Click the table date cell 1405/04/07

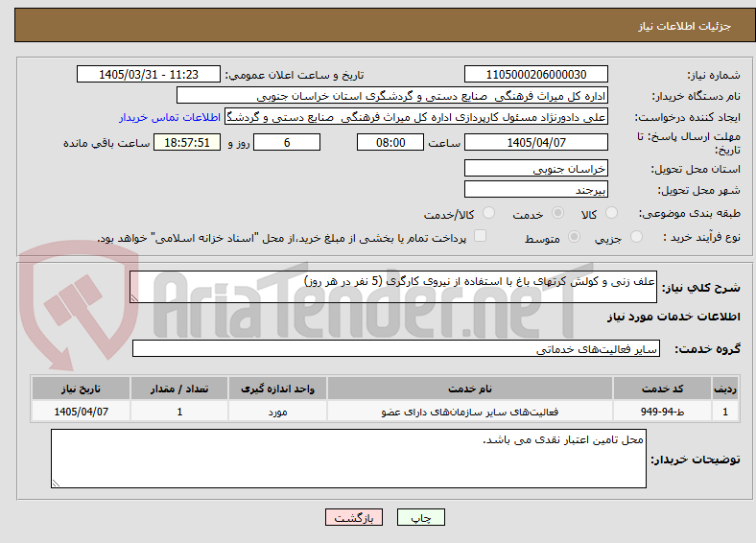(x=81, y=412)
